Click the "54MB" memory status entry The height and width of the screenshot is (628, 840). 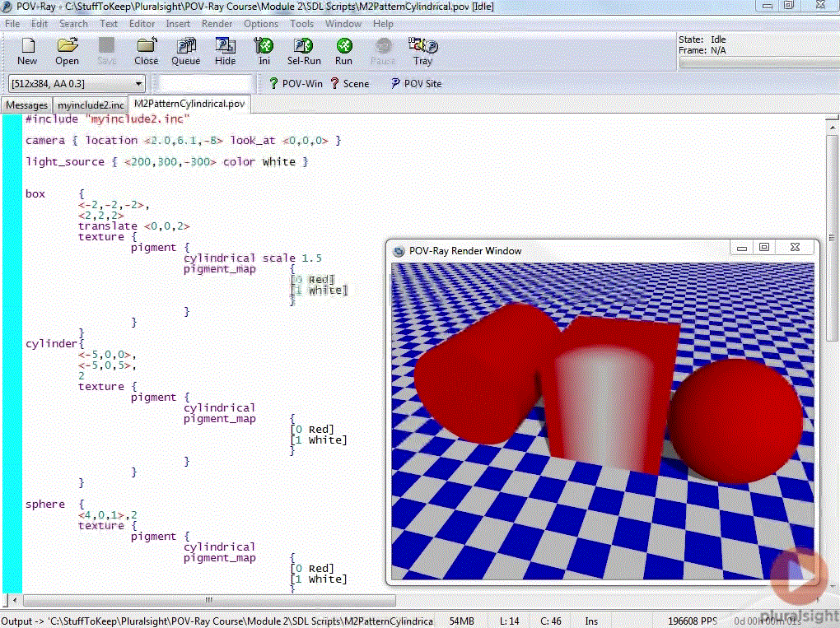[x=462, y=621]
